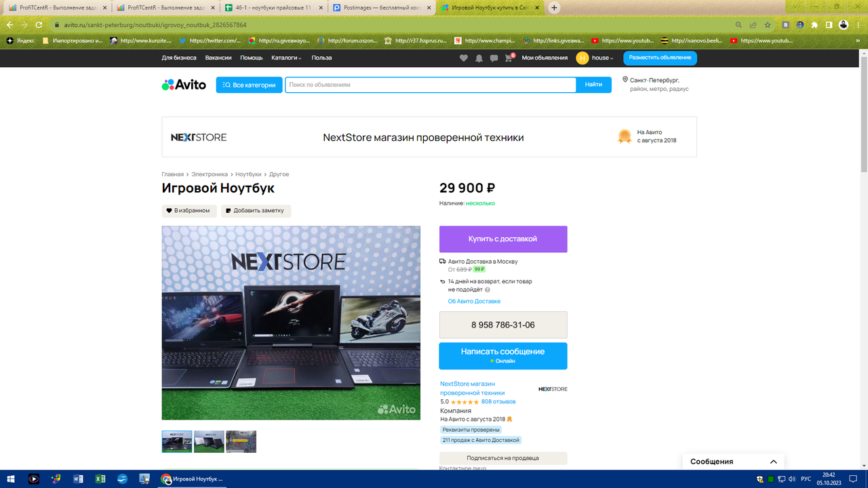868x488 pixels.
Task: Open the messages speech-bubble icon in header
Action: [x=494, y=58]
